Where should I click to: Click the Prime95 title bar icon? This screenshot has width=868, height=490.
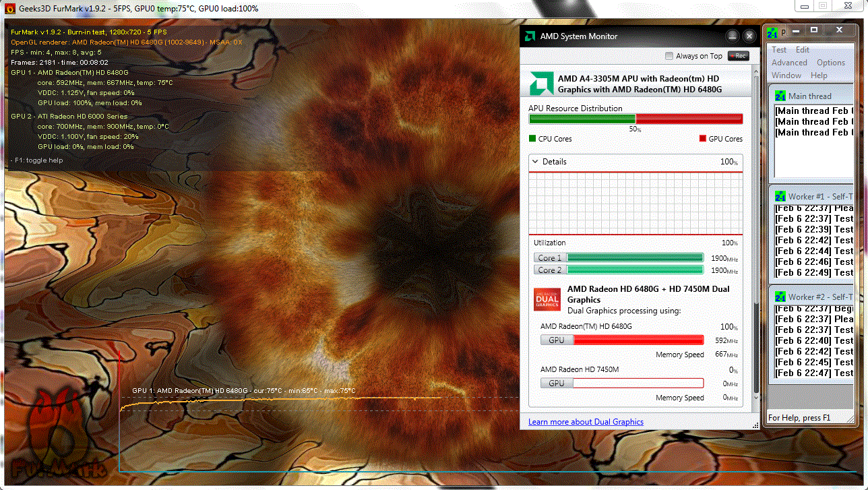[x=772, y=32]
